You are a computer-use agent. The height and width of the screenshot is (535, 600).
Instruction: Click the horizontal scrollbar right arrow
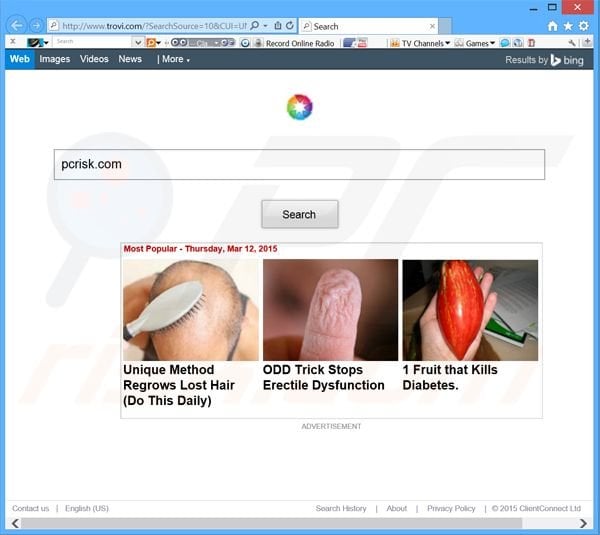pyautogui.click(x=583, y=523)
